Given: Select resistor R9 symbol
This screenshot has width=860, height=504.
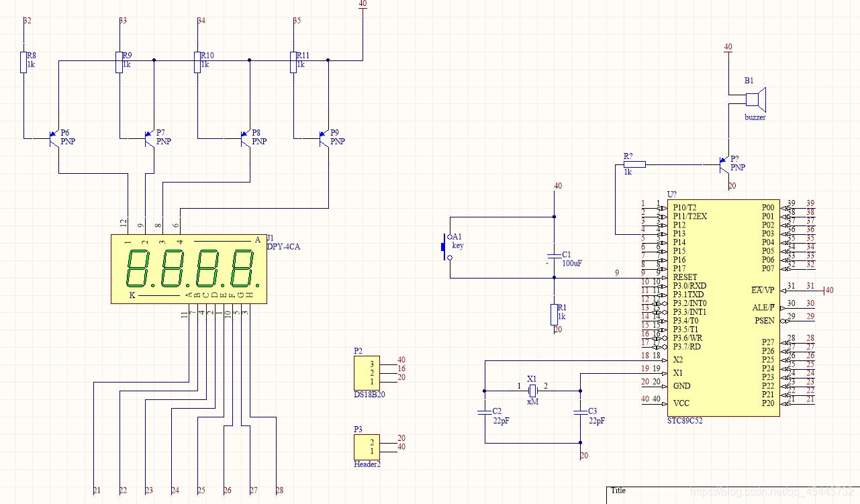Looking at the screenshot, I should click(120, 62).
